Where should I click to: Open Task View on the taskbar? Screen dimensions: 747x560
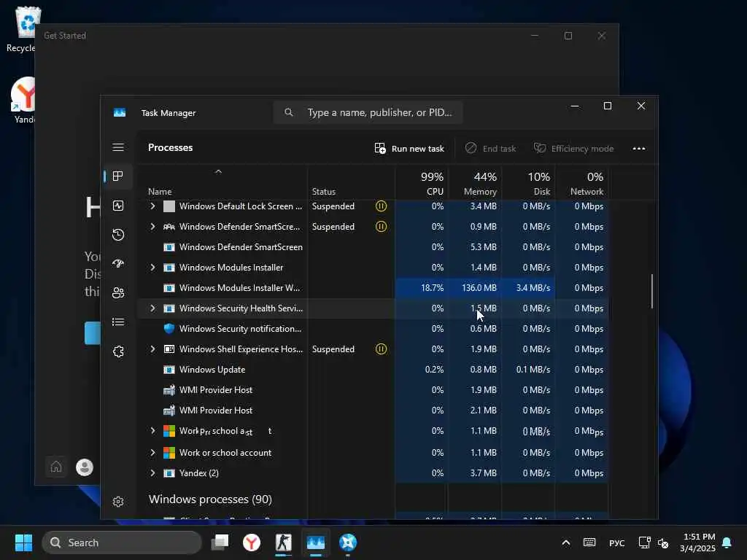[x=220, y=542]
